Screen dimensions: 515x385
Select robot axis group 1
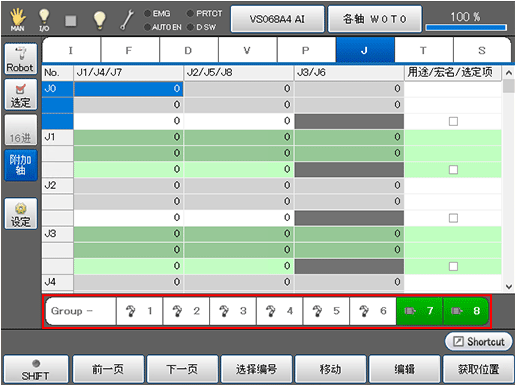tap(139, 311)
